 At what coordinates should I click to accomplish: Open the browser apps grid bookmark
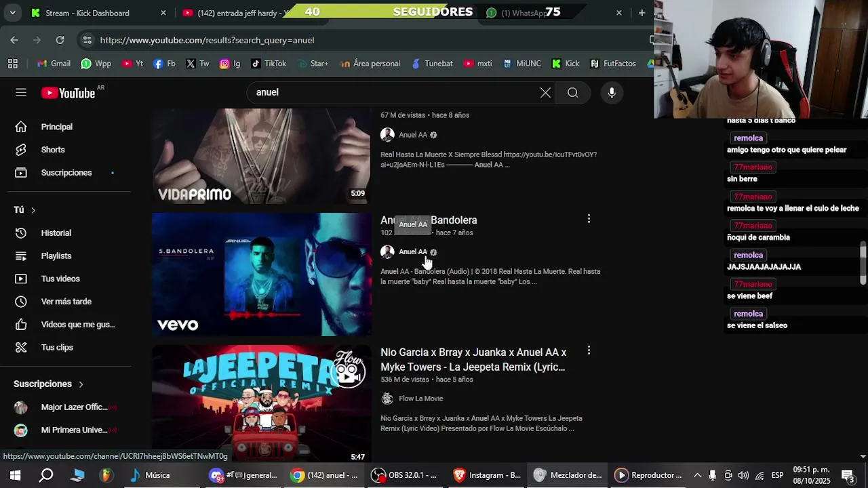[x=13, y=64]
